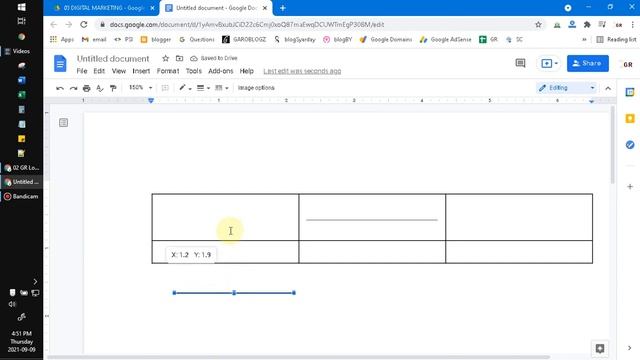Open the File menu
This screenshot has width=640, height=360.
coord(82,71)
